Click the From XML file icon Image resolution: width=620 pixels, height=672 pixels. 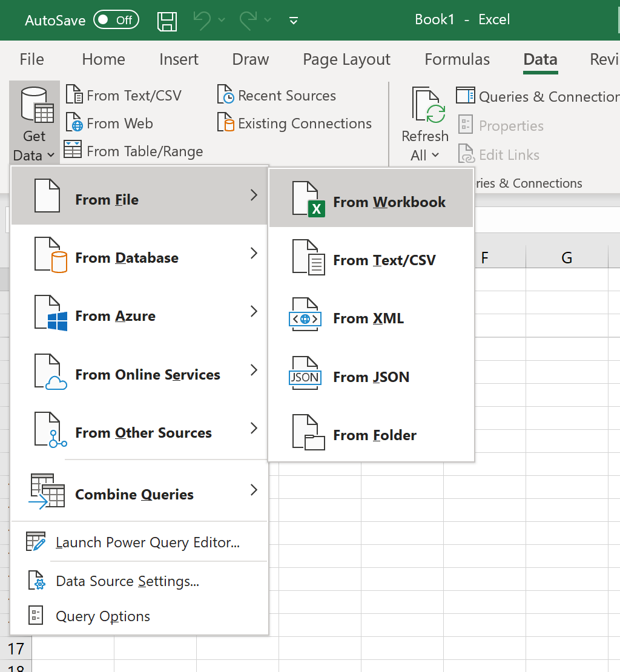[305, 315]
